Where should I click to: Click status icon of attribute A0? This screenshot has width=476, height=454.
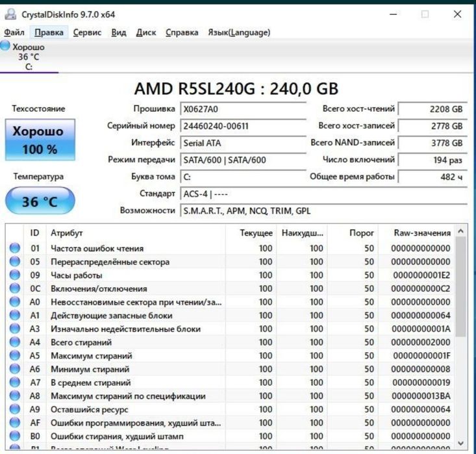click(14, 302)
